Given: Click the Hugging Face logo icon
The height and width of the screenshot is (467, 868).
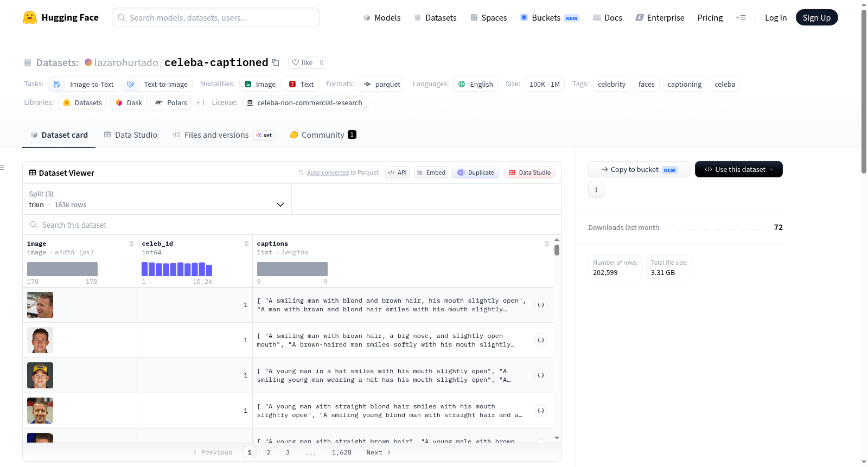Looking at the screenshot, I should pos(30,17).
